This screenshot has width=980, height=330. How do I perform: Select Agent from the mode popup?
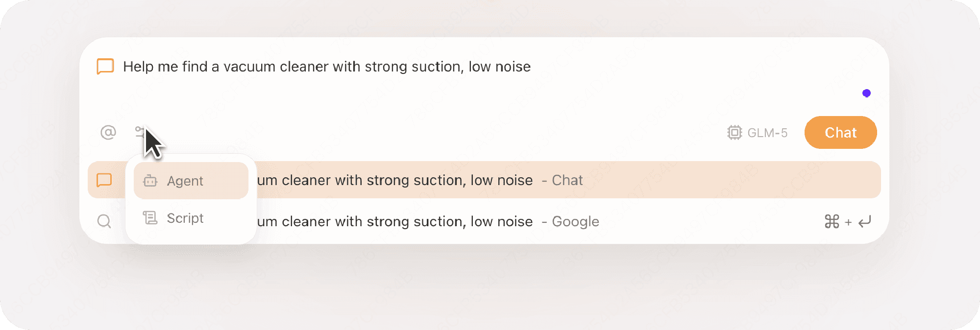point(185,181)
